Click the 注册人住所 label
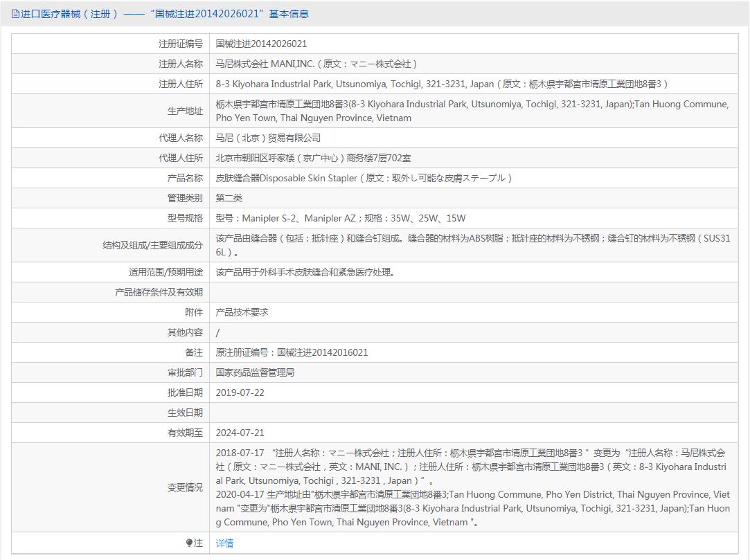This screenshot has width=750, height=560. point(180,84)
